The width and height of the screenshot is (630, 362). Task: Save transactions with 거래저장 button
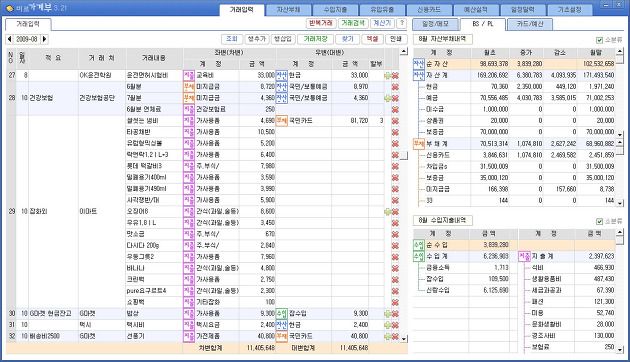click(315, 39)
